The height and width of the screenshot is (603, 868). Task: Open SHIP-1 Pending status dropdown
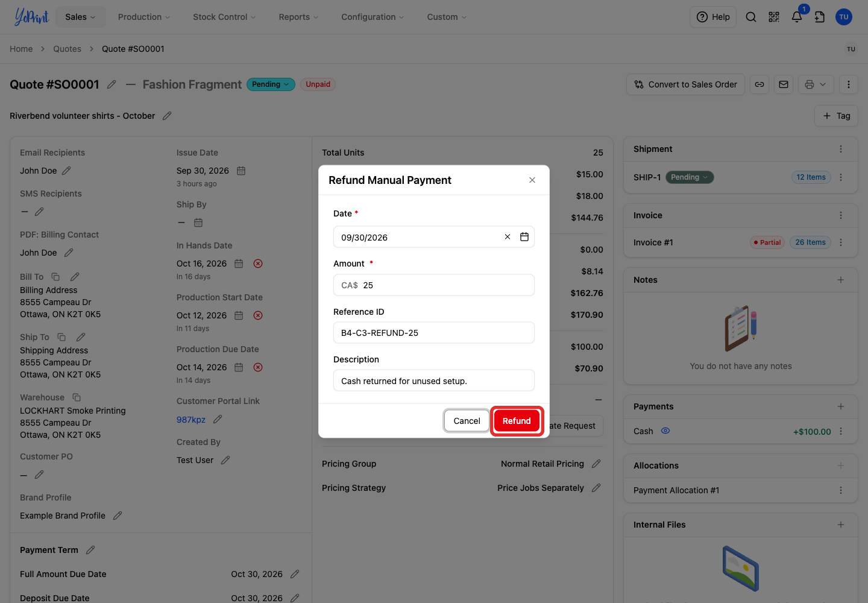(690, 177)
